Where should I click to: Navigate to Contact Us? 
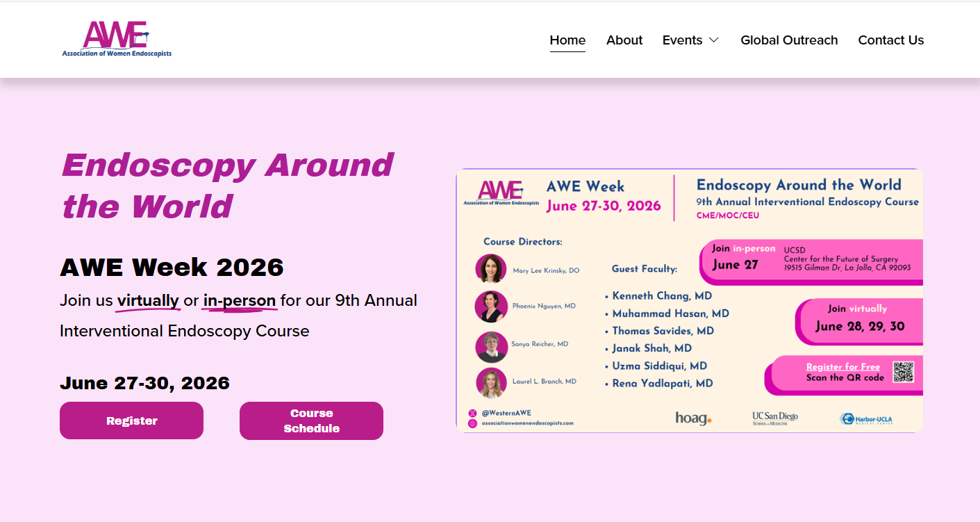click(891, 40)
